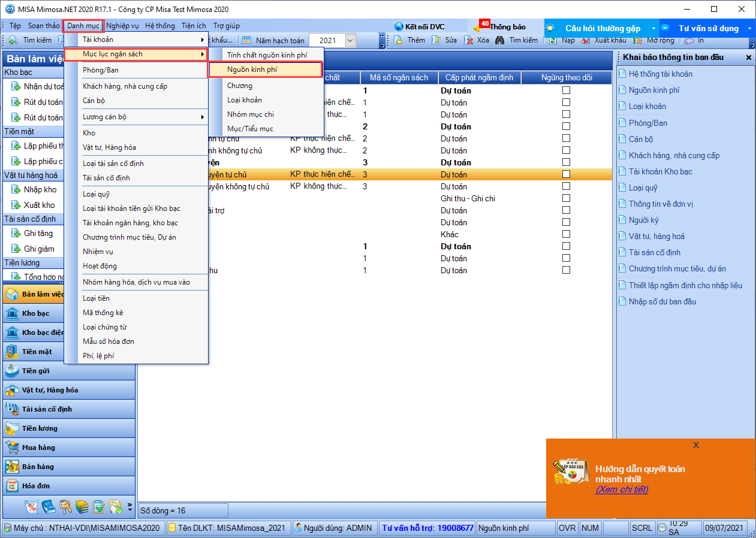This screenshot has height=538, width=756.
Task: Expand Tư vấn sử dụng dropdown arrow
Action: point(749,28)
